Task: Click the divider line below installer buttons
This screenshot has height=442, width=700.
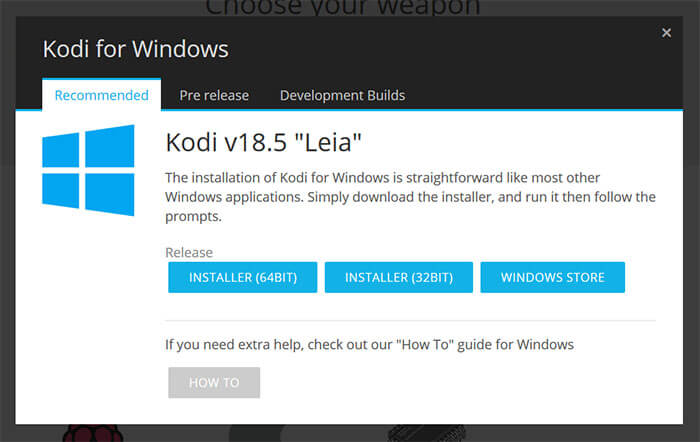Action: point(410,321)
